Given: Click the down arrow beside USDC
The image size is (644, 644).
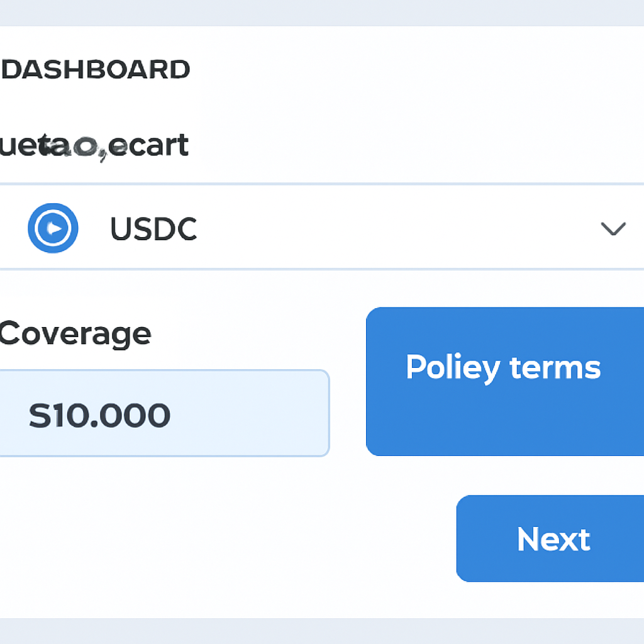Looking at the screenshot, I should click(x=613, y=228).
